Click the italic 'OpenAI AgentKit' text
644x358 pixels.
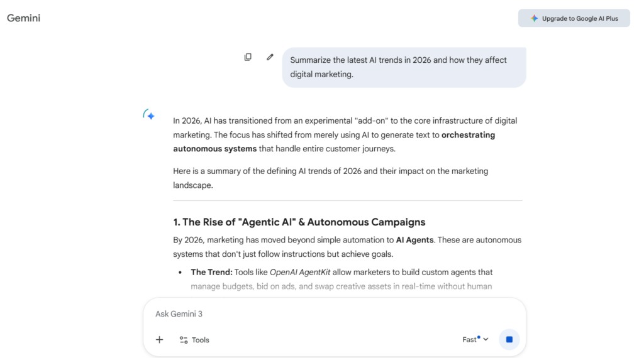(x=300, y=273)
